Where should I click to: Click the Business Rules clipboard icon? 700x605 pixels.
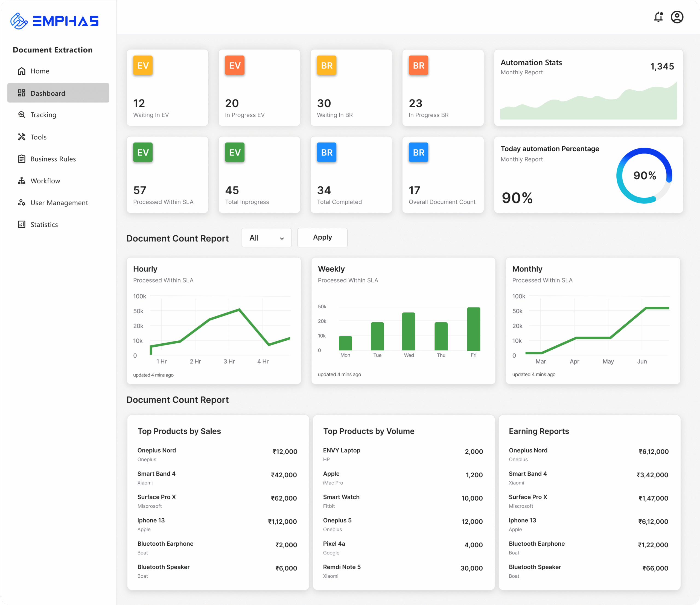pos(22,159)
